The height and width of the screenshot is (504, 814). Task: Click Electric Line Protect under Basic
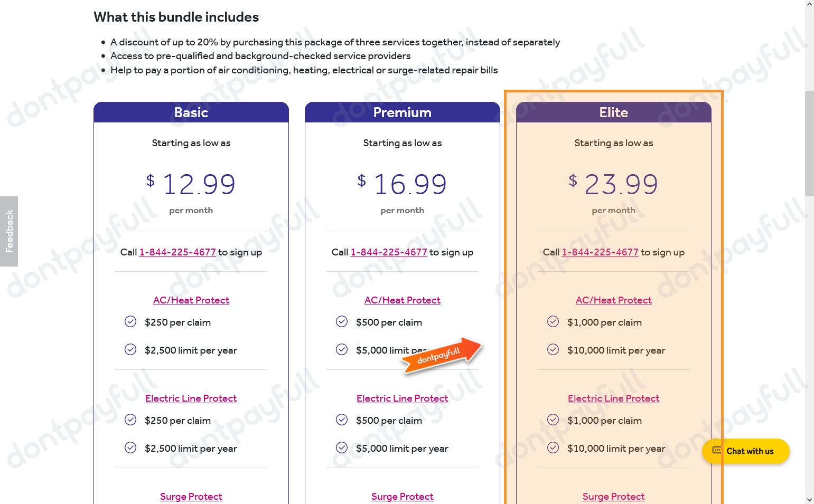point(191,398)
